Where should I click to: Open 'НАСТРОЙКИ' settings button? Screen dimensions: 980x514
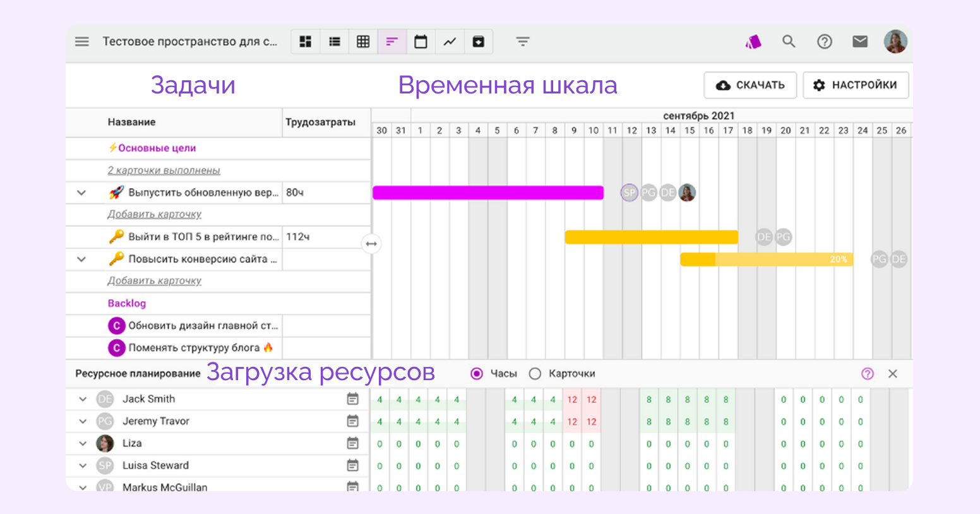(x=856, y=85)
